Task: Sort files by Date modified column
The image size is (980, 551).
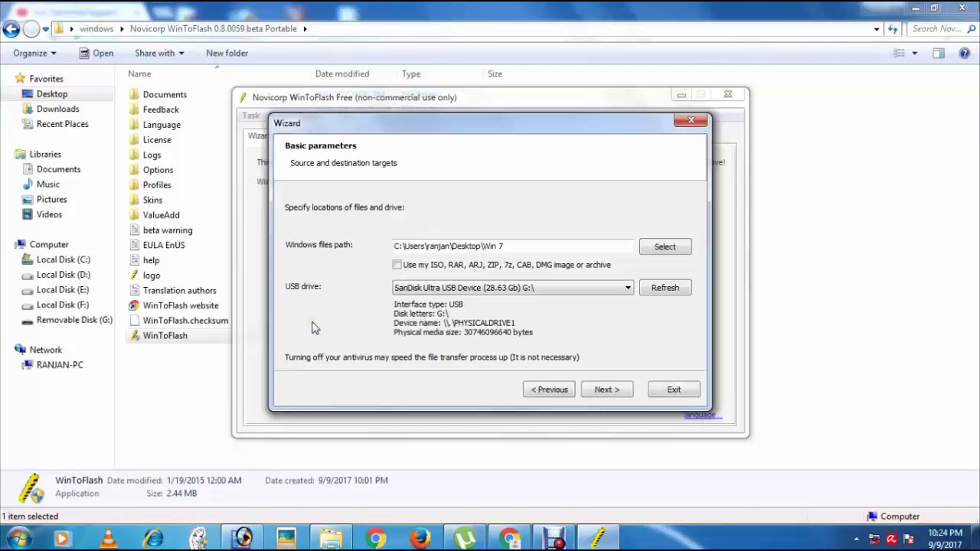Action: [342, 74]
